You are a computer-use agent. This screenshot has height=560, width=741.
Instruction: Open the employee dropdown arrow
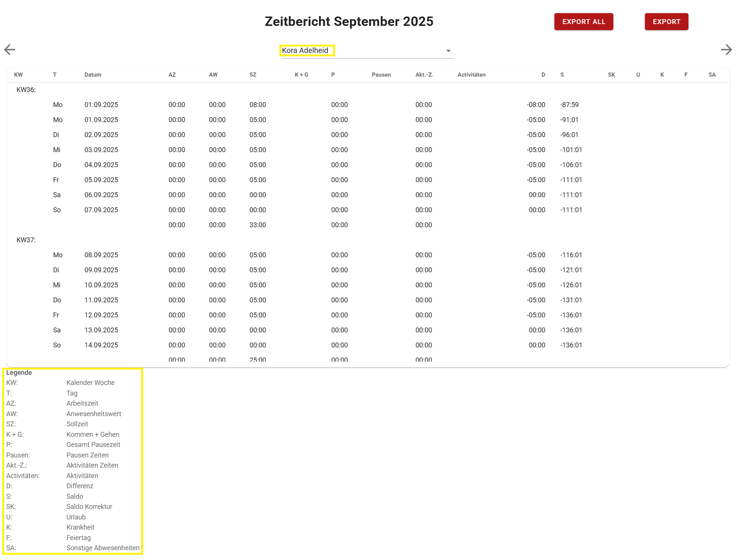point(448,51)
